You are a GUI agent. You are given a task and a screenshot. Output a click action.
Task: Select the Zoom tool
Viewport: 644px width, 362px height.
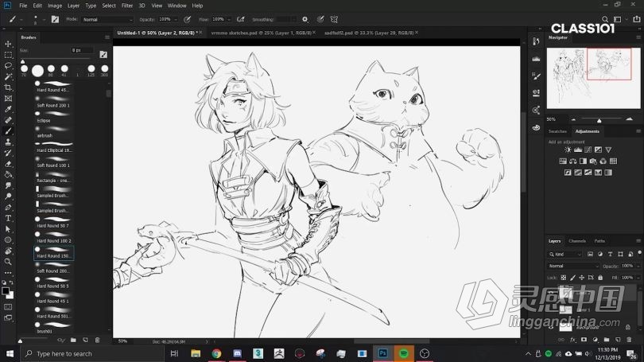tap(8, 262)
